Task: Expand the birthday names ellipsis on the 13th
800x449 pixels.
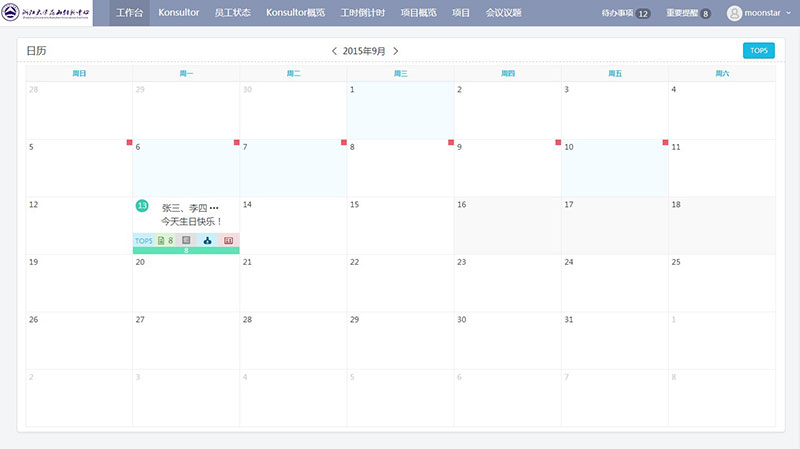Action: [x=214, y=208]
